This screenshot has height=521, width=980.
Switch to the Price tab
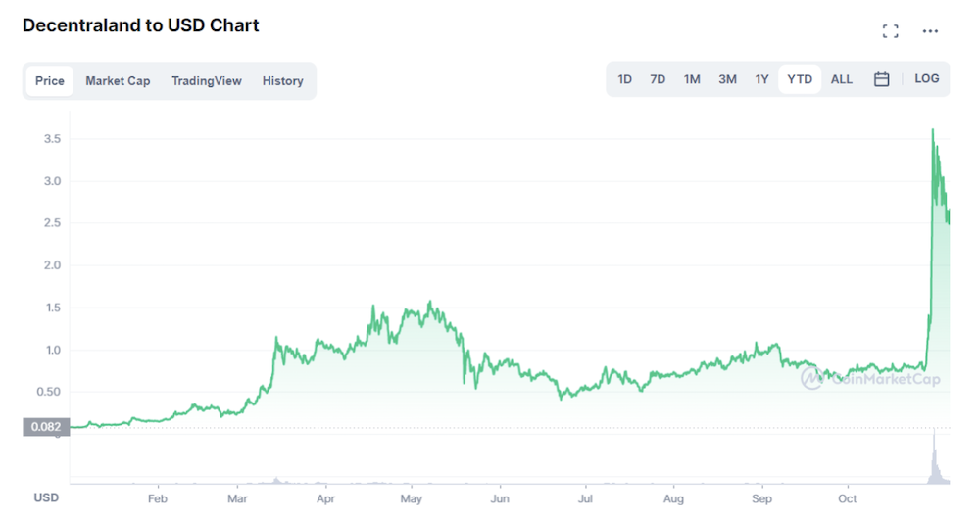coord(49,81)
